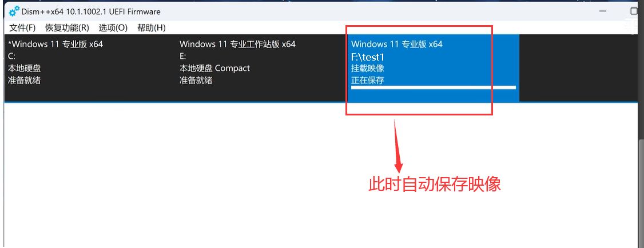Click the F:\test1 mount path
This screenshot has height=248, width=644.
point(368,57)
